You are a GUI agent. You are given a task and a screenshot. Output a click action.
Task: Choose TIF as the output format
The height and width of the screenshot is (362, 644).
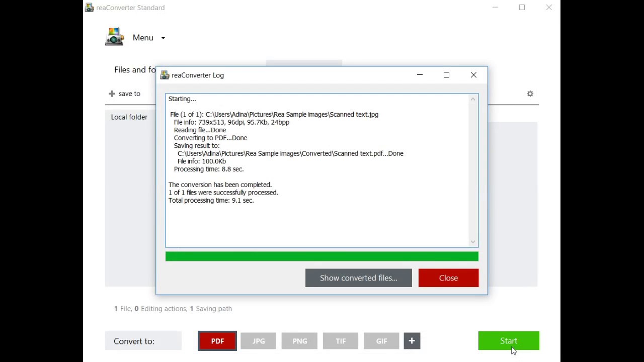(x=341, y=341)
